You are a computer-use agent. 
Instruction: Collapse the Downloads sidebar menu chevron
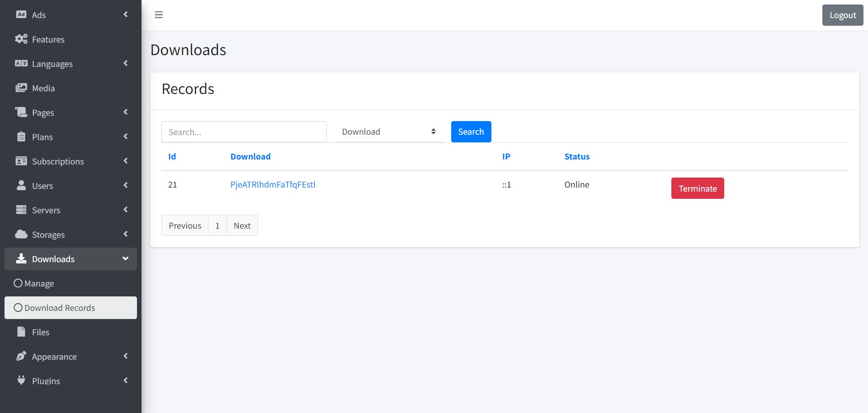[126, 258]
